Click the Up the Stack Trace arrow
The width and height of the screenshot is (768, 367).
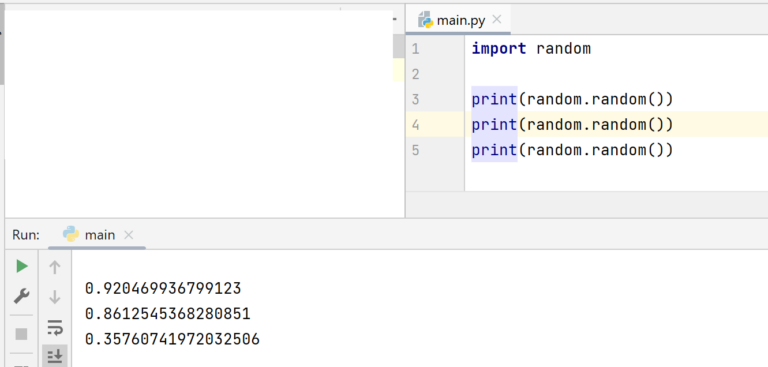click(x=55, y=267)
